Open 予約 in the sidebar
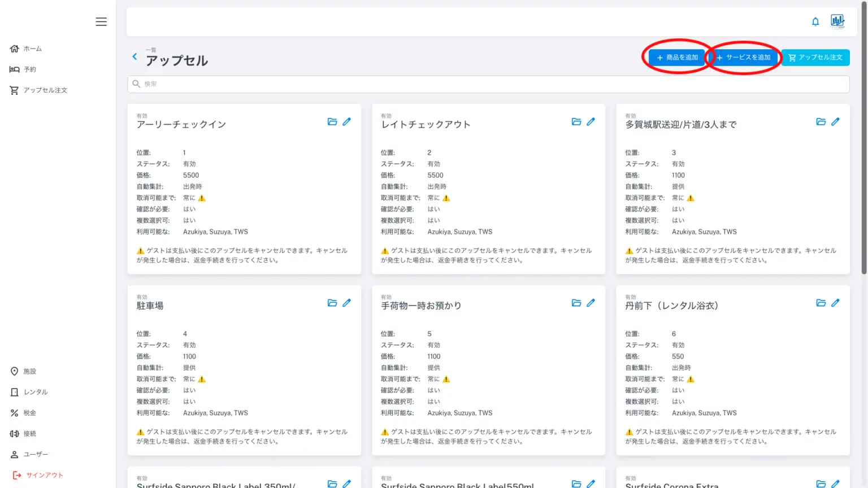The width and height of the screenshot is (868, 488). (29, 69)
